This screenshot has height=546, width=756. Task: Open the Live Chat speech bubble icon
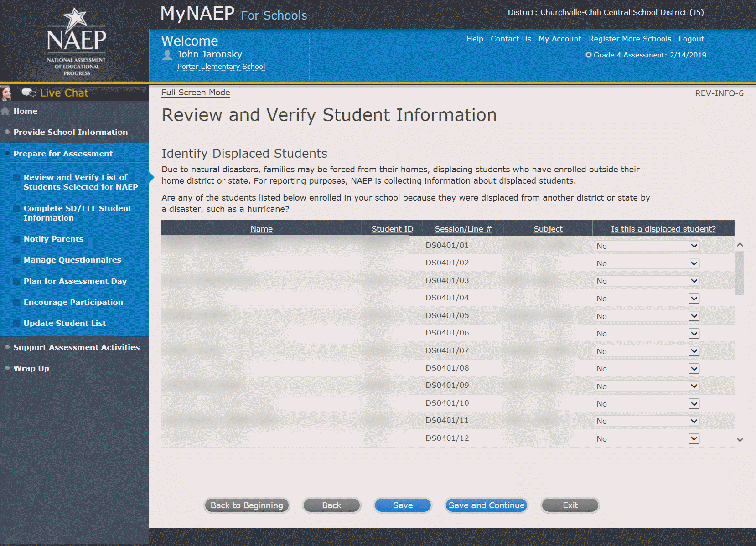coord(29,93)
